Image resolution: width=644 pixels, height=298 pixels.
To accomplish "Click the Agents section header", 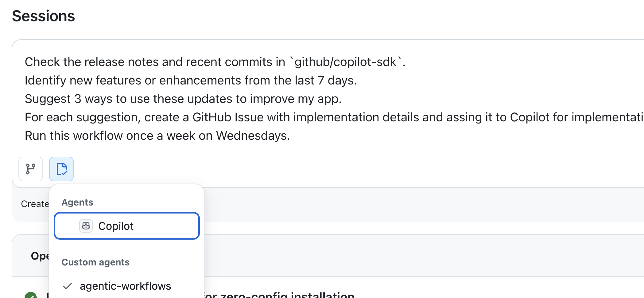I will pyautogui.click(x=77, y=202).
